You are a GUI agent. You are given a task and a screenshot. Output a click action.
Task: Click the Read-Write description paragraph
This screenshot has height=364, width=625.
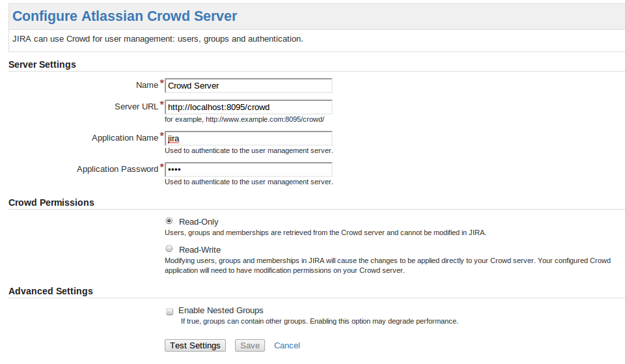click(387, 266)
